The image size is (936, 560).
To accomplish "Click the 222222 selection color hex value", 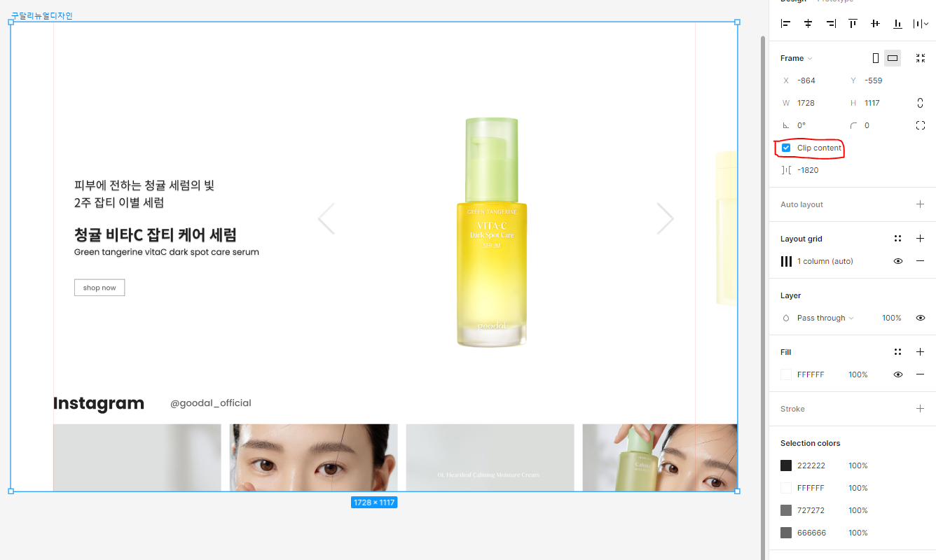I will tap(811, 465).
